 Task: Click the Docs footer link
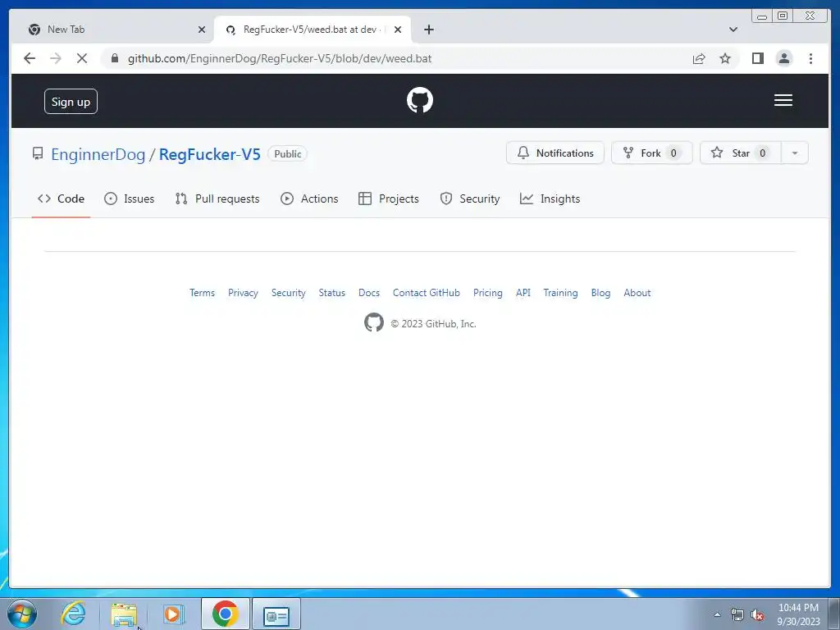tap(368, 293)
